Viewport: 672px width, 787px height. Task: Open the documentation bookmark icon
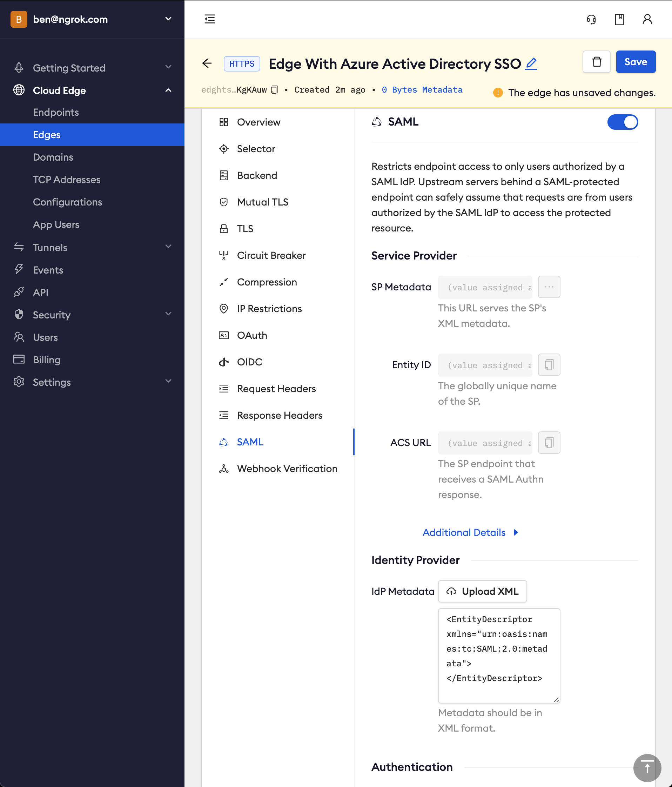619,19
